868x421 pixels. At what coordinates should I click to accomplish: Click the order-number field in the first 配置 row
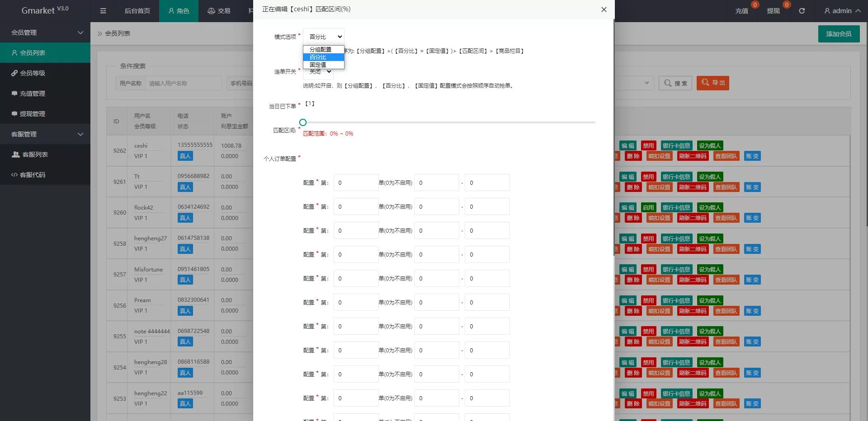coord(356,182)
